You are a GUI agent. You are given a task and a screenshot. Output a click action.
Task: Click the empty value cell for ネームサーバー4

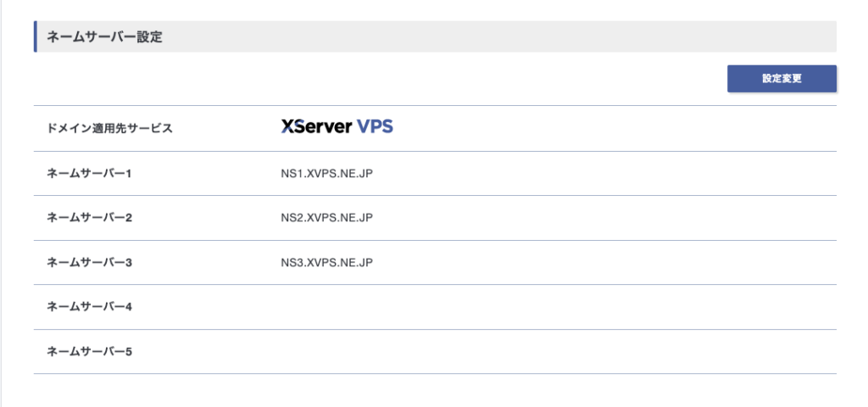coord(509,307)
